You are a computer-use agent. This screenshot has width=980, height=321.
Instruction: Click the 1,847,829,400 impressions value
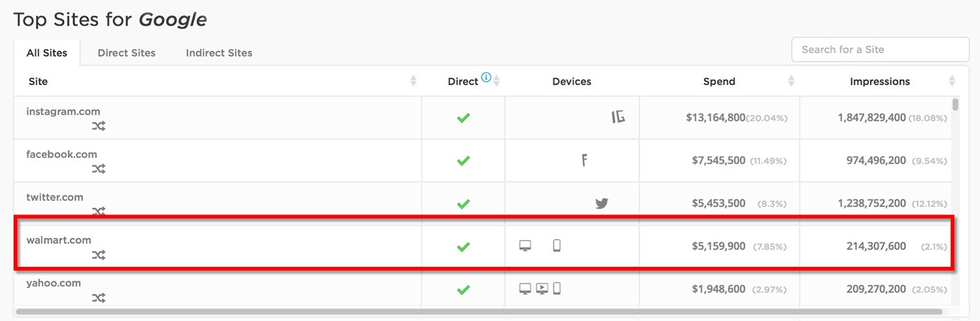click(872, 118)
